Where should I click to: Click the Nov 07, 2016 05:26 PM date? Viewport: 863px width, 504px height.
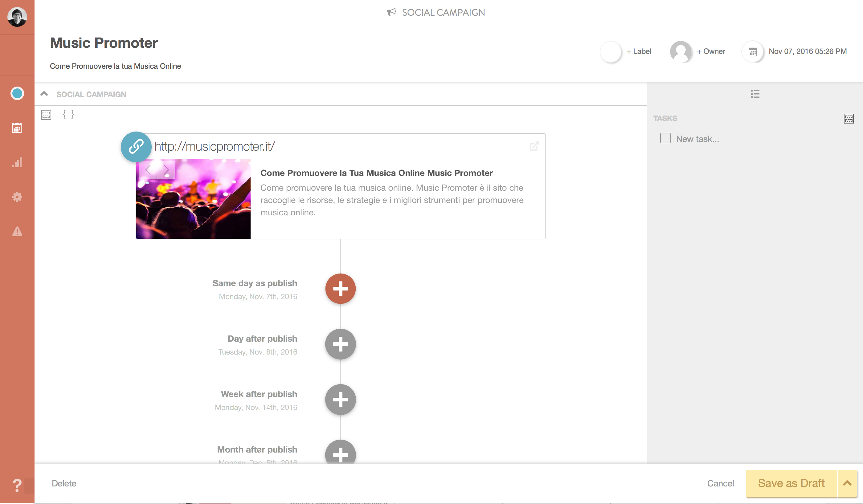(808, 51)
